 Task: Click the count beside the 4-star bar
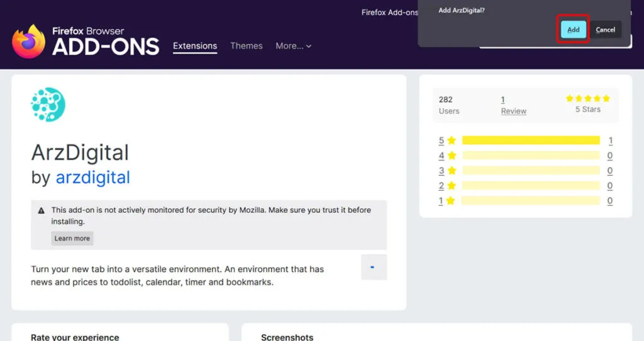pyautogui.click(x=610, y=156)
